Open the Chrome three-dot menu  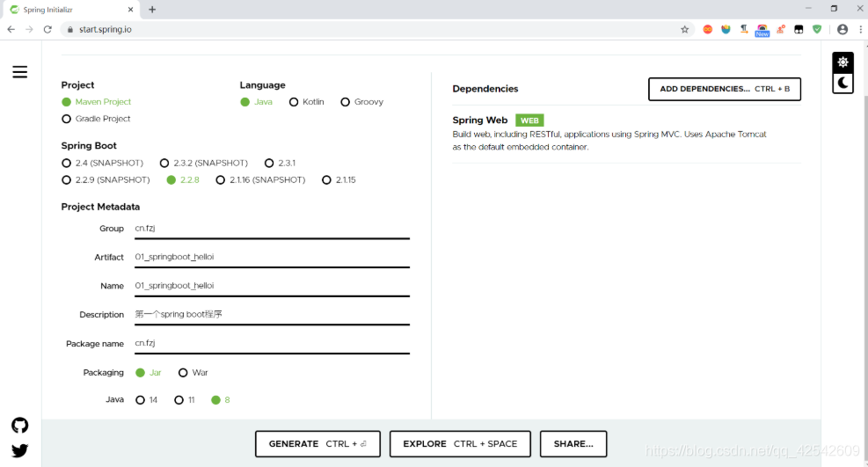861,29
